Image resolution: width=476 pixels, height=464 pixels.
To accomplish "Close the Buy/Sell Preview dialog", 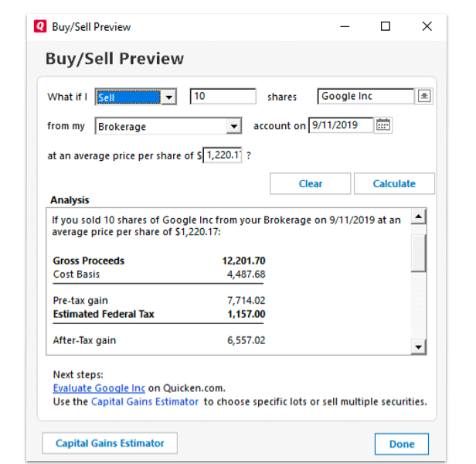I will (x=427, y=26).
